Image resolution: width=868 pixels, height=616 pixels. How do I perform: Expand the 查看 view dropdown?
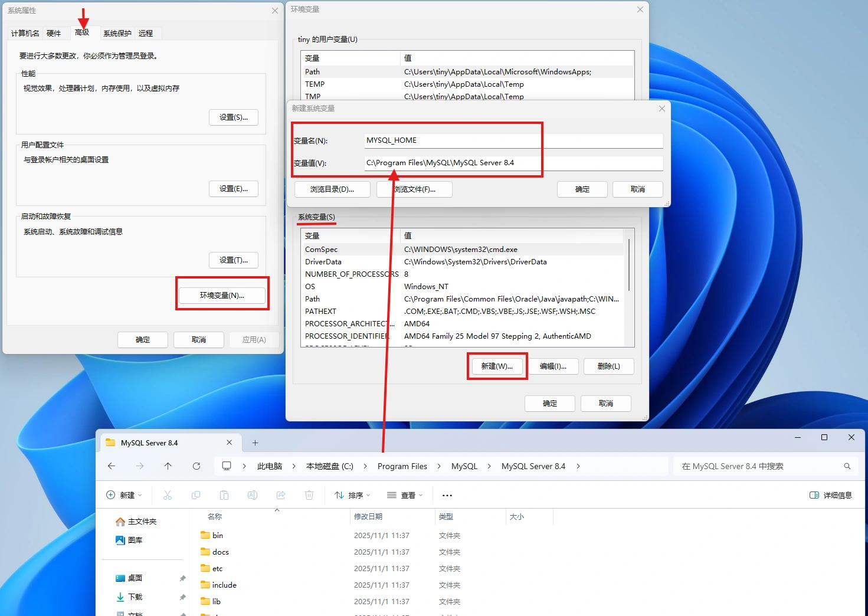pyautogui.click(x=405, y=495)
